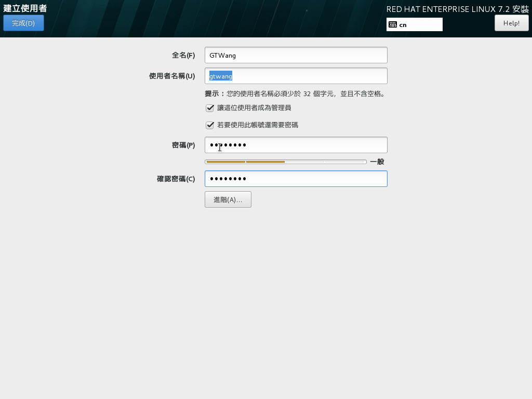Click the highlighted gtwang username text
Viewport: 532px width, 399px height.
point(220,76)
